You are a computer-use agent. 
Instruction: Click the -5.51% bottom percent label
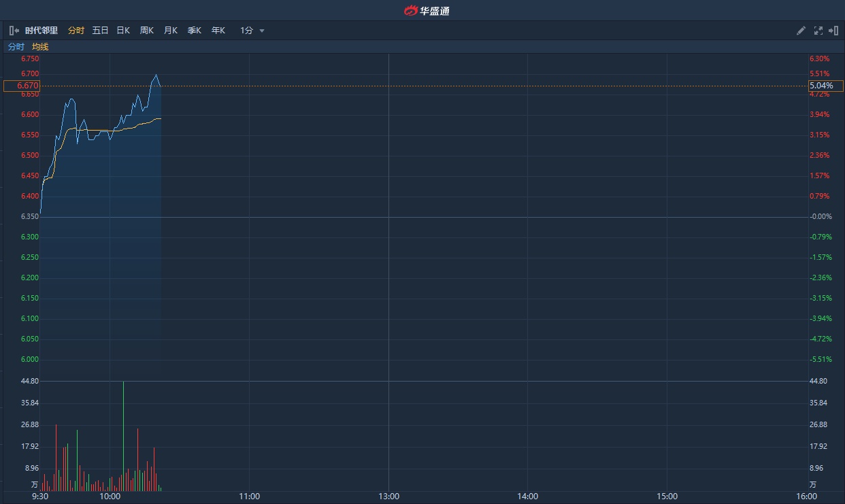coord(820,359)
